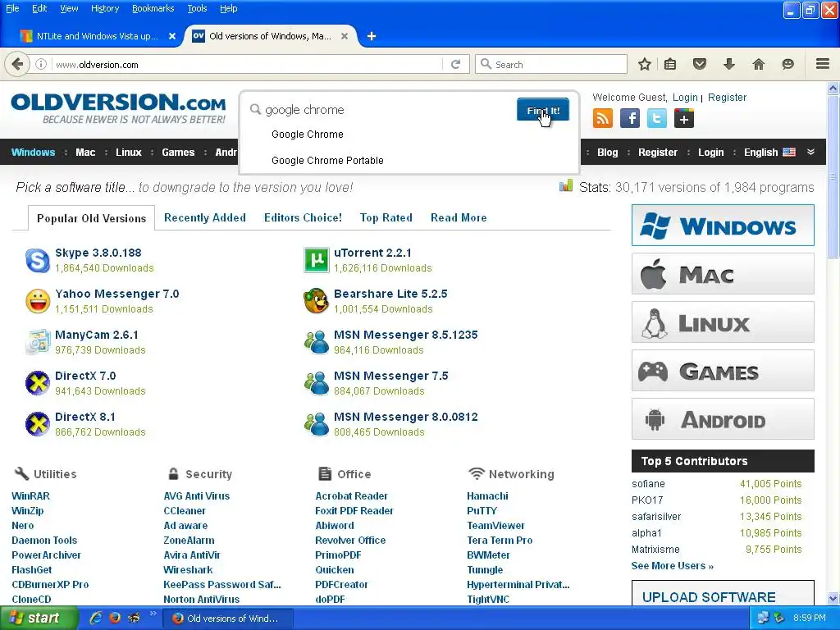
Task: Click Upload Software button
Action: (x=723, y=594)
